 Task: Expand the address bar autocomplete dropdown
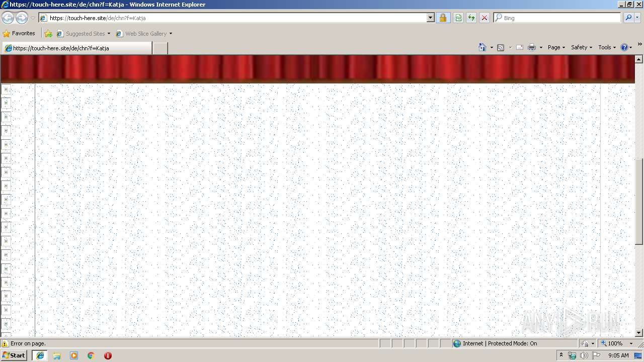coord(431,18)
